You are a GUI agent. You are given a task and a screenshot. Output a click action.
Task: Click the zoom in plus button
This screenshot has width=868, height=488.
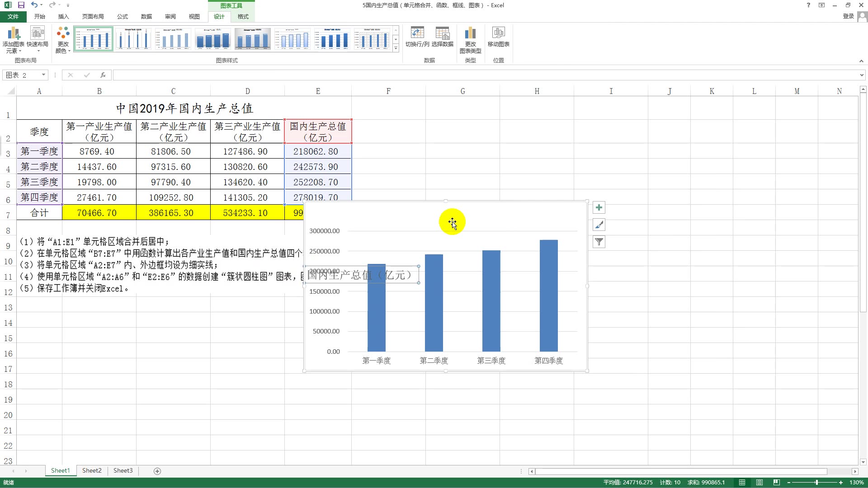point(841,483)
